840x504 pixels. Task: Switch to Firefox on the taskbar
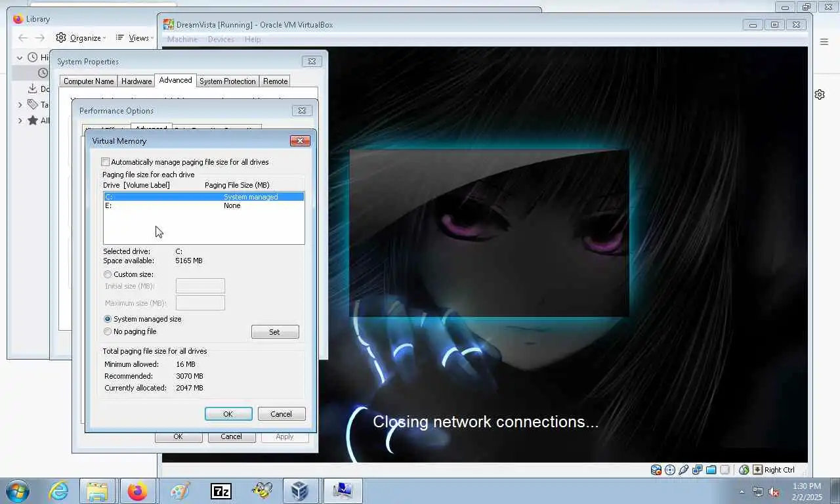coord(137,491)
